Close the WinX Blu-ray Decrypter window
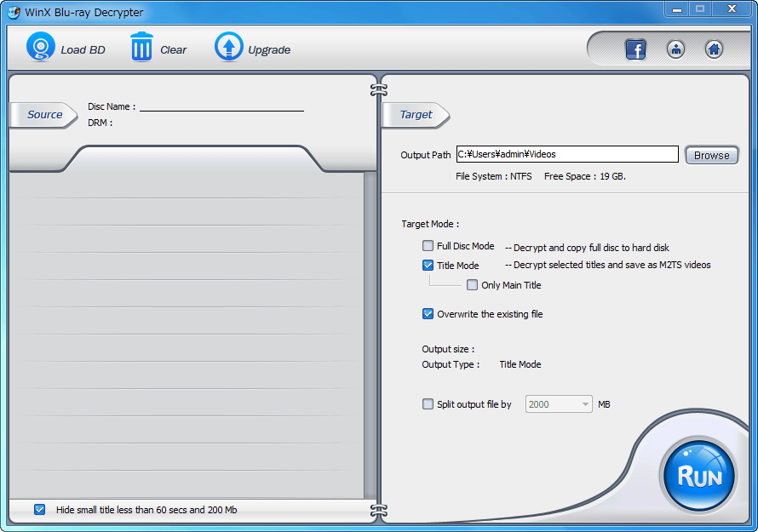 pos(732,9)
